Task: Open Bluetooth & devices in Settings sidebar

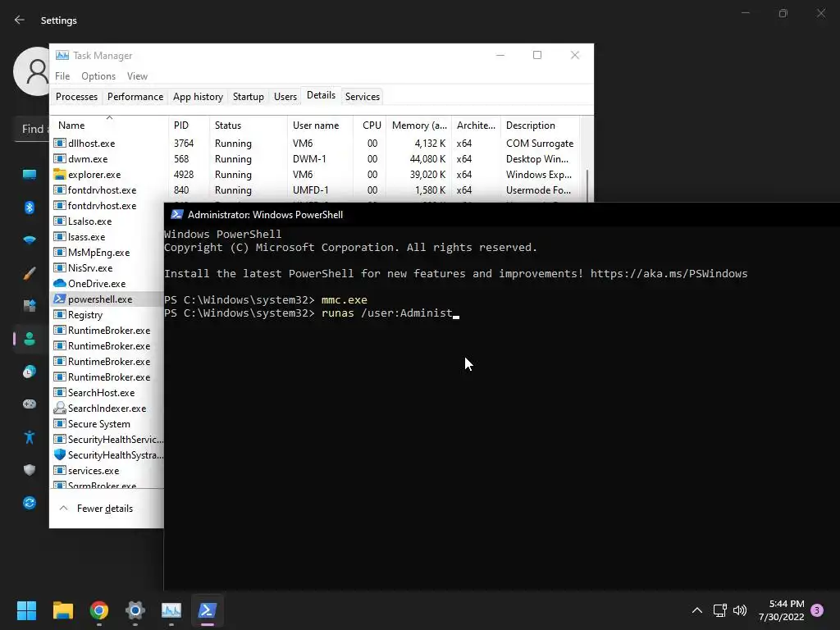Action: 30,208
